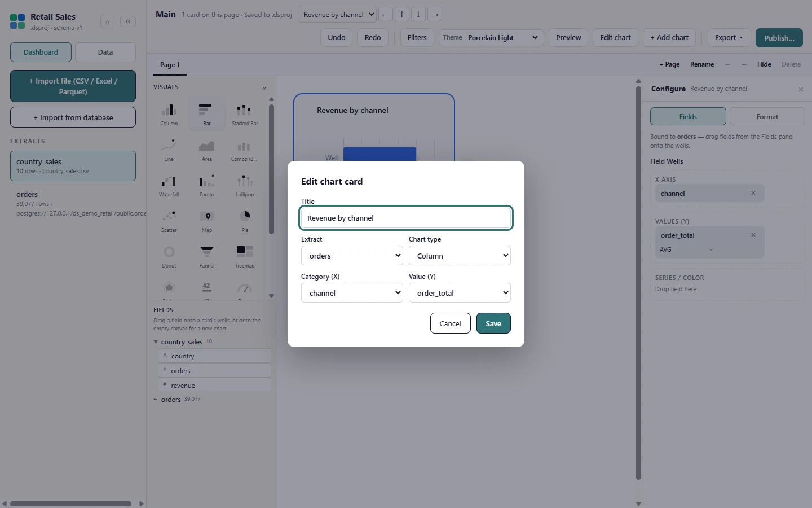The width and height of the screenshot is (812, 508).
Task: Select the Page 1 tab
Action: pos(170,65)
